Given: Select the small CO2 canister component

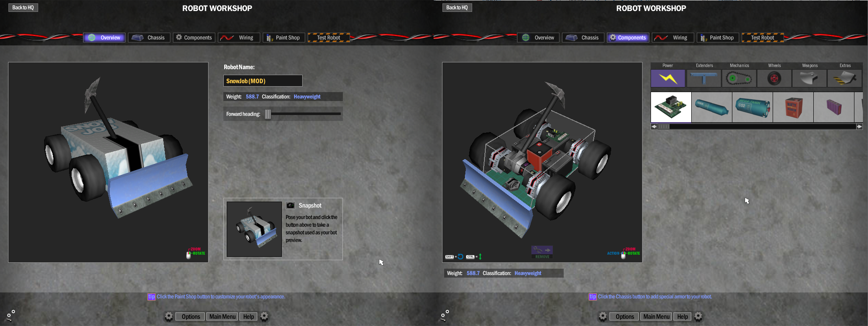Looking at the screenshot, I should [x=712, y=107].
